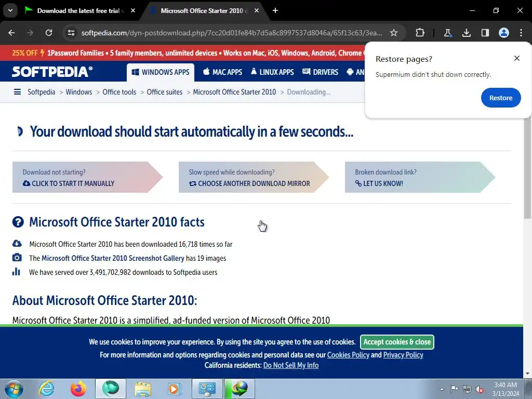Viewport: 532px width, 399px height.
Task: Click the muted volume tray icon
Action: pyautogui.click(x=480, y=389)
